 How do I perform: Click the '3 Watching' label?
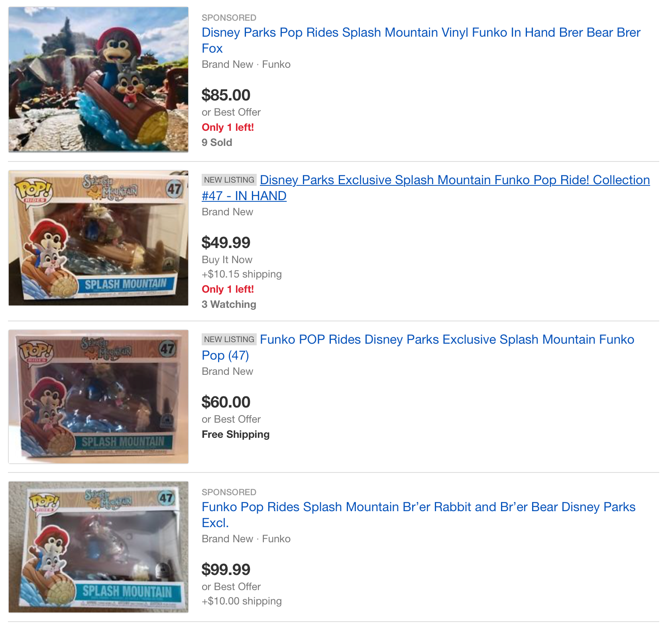(229, 305)
